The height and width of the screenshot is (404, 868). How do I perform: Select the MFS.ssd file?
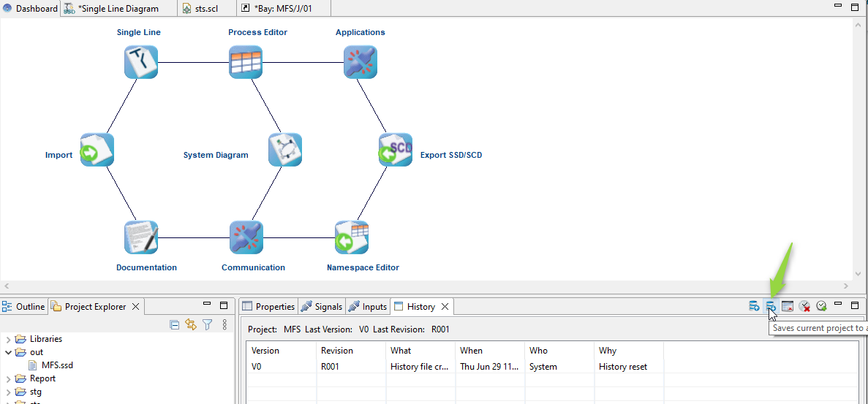(x=56, y=365)
